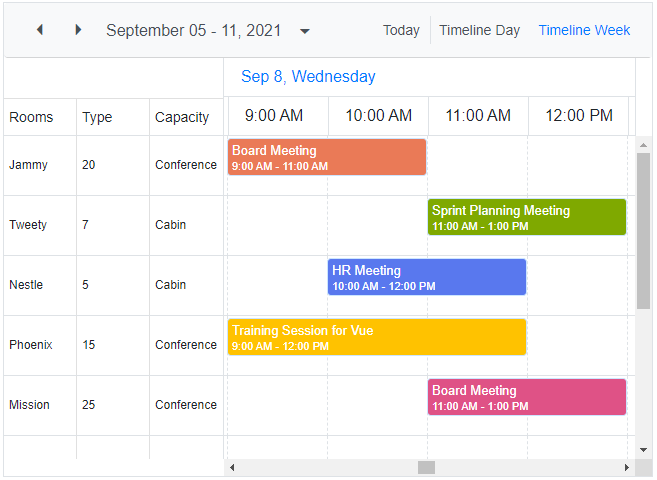Click the empty 9:00 AM slot for Tweety

[278, 225]
